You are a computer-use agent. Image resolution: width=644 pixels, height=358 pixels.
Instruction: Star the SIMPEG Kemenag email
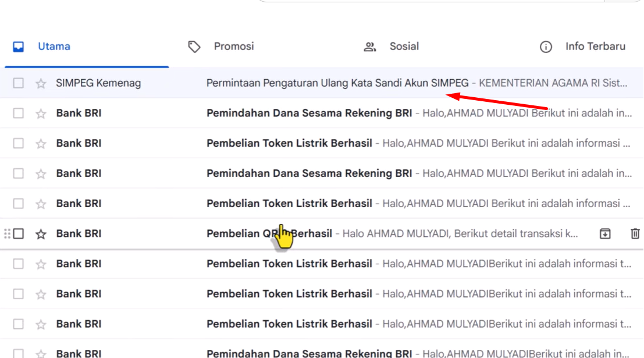coord(41,83)
